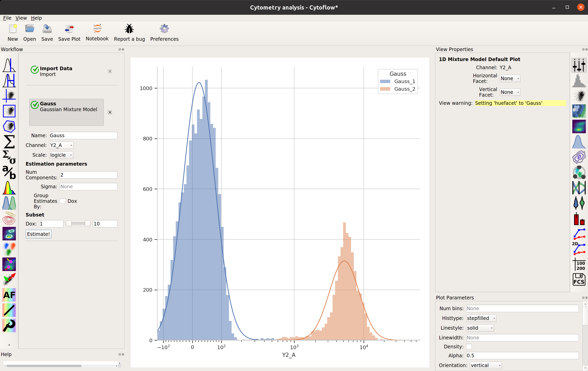Select the Gauss Gaussian Mixture Model item

[66, 112]
